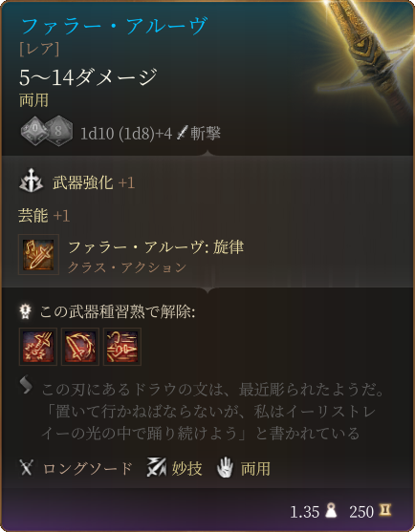Click the lore description scroll icon
Screen dimensions: 415x532
pyautogui.click(x=26, y=385)
